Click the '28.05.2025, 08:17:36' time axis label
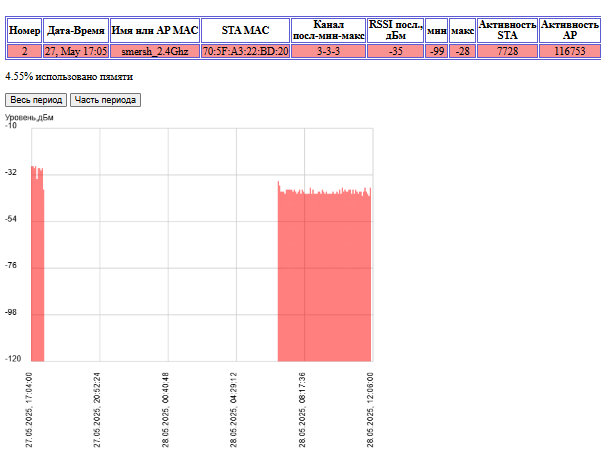 coord(302,409)
